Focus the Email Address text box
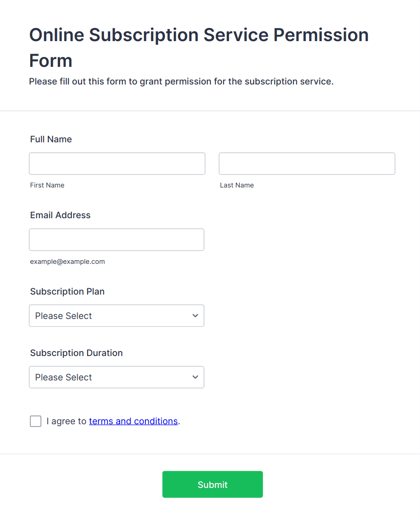Viewport: 420px width, 520px height. [117, 239]
